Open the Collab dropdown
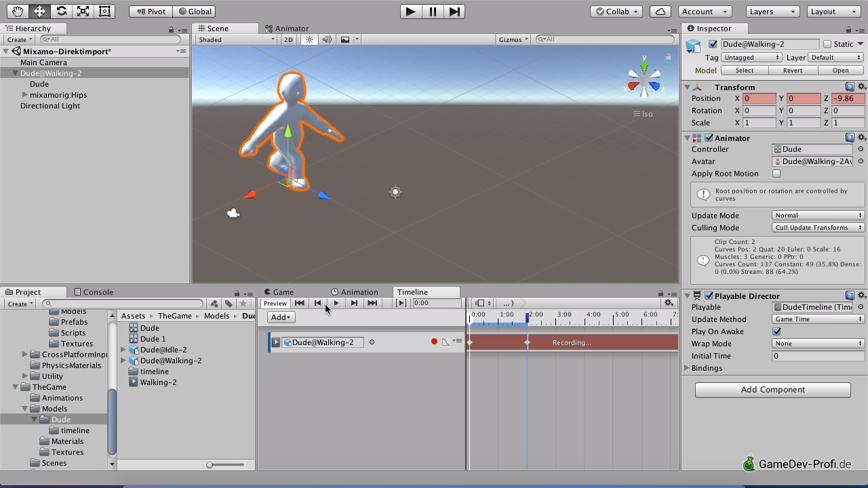 (616, 12)
